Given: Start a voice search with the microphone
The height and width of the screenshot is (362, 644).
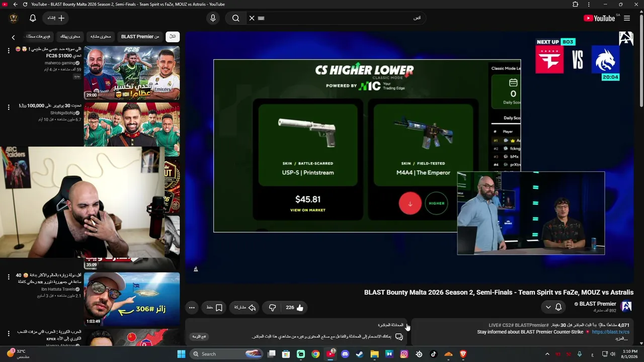Looking at the screenshot, I should [x=213, y=18].
